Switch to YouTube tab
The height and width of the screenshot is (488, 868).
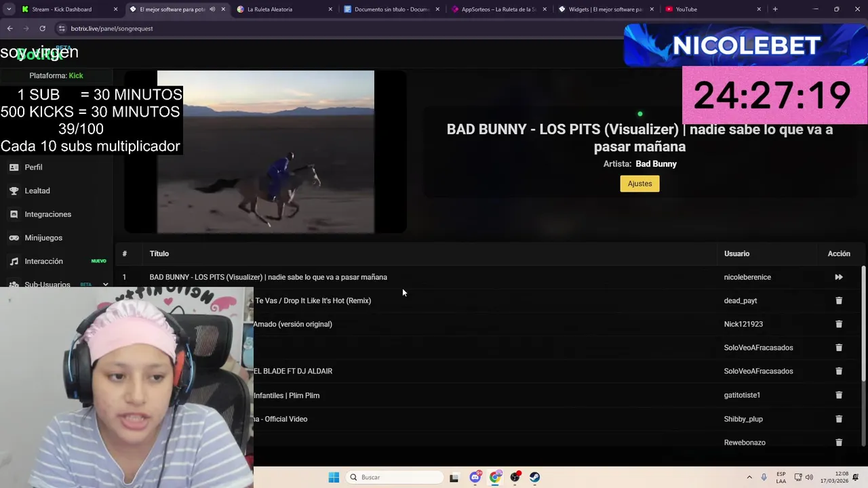click(x=712, y=9)
